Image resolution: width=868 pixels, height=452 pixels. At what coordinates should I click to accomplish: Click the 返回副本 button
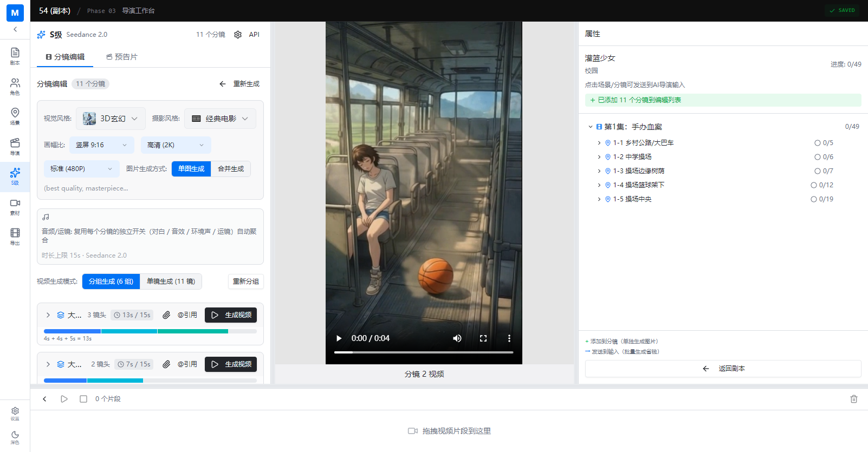click(723, 369)
